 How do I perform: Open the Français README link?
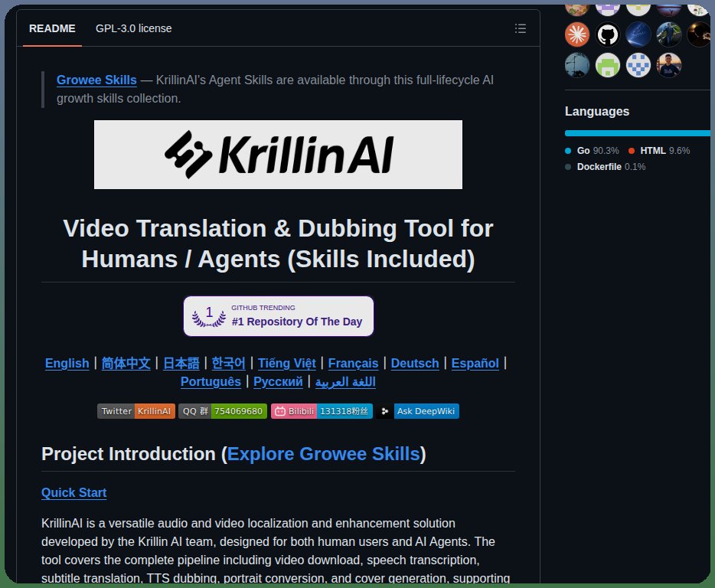[354, 363]
